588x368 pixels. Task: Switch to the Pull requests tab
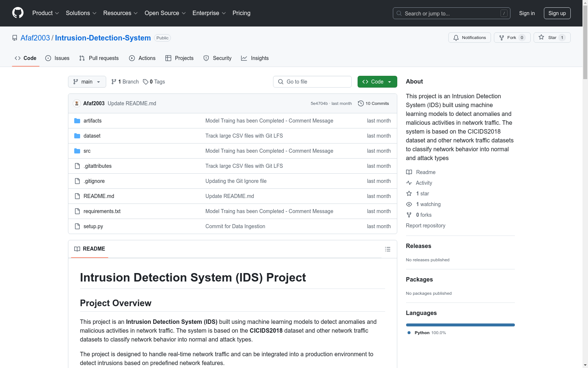click(99, 58)
